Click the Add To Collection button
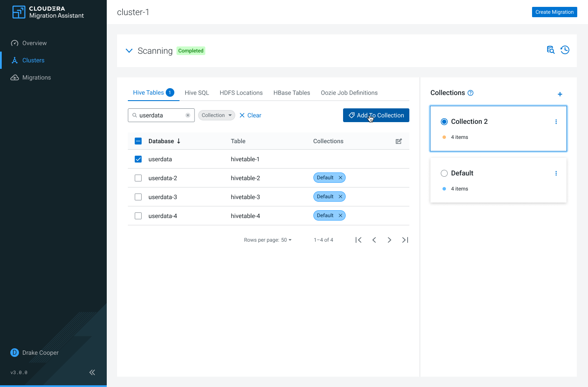The width and height of the screenshot is (588, 387). point(376,115)
